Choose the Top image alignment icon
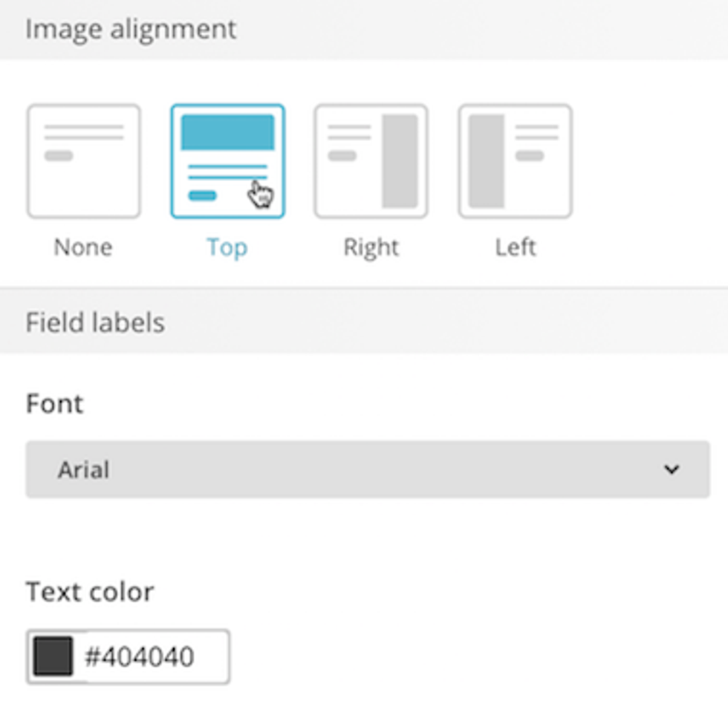 (227, 161)
